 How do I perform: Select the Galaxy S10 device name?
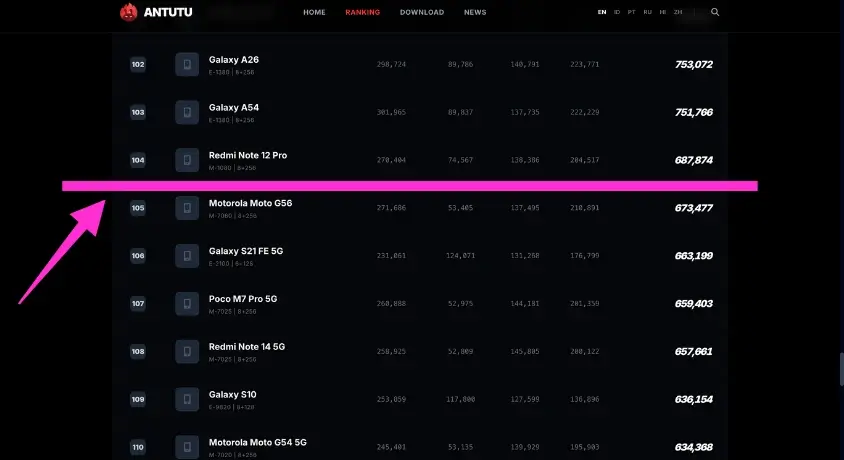[x=233, y=395]
